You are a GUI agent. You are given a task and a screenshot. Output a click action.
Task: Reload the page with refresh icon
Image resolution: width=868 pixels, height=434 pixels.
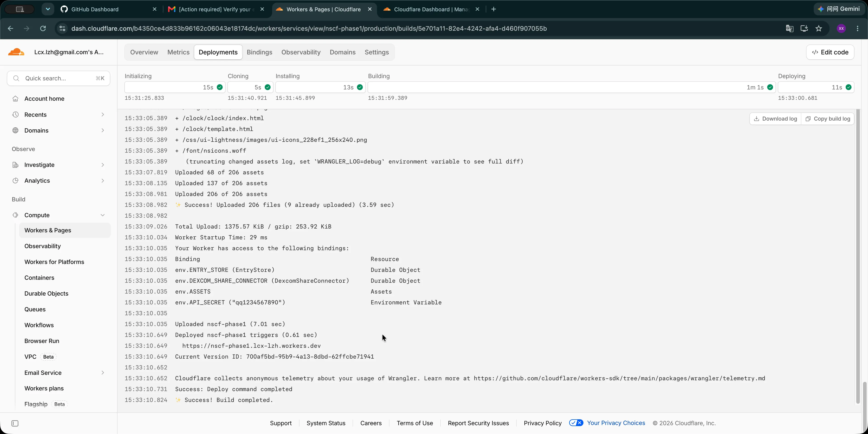[x=43, y=29]
